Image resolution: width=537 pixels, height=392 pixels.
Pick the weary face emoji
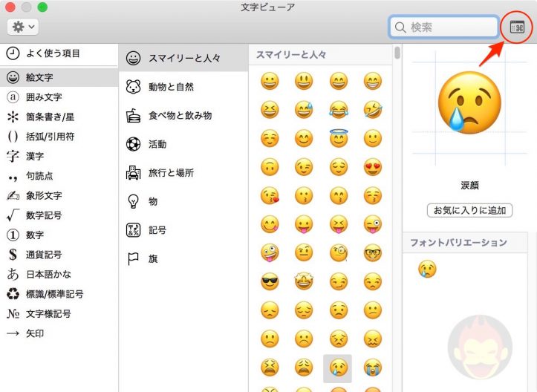pyautogui.click(x=304, y=367)
